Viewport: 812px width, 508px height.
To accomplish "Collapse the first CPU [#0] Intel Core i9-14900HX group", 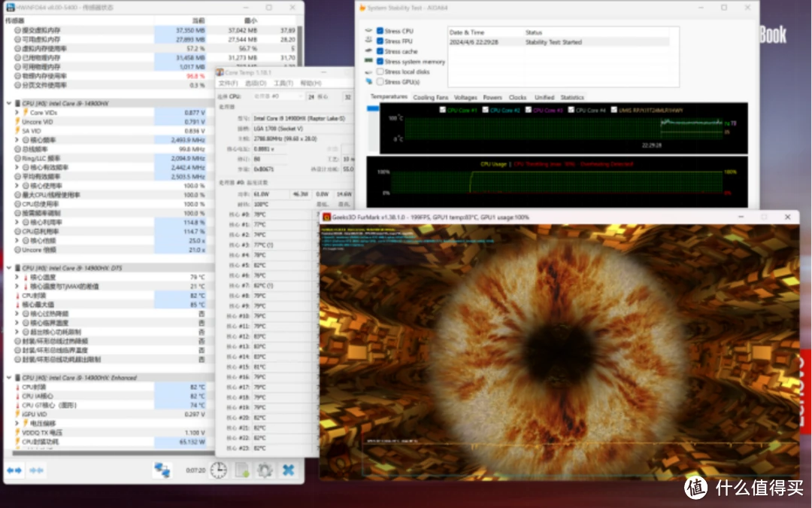I will (x=9, y=103).
